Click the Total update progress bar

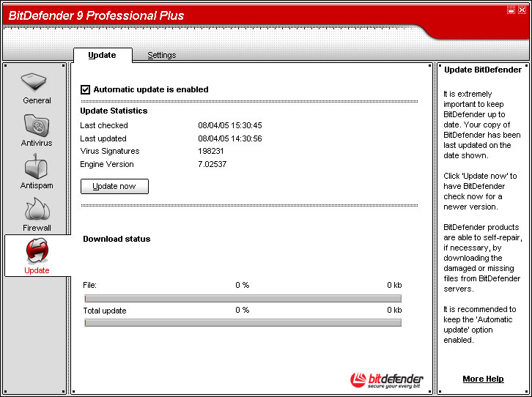click(x=243, y=322)
